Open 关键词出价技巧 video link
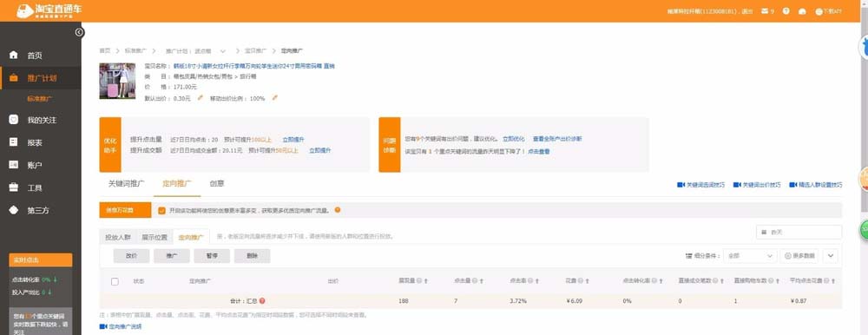 757,185
